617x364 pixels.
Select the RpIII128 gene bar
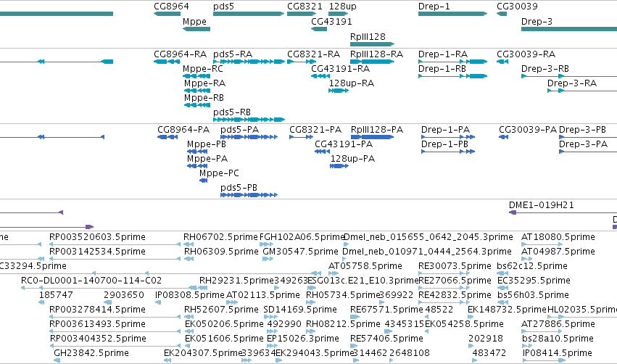tap(372, 44)
